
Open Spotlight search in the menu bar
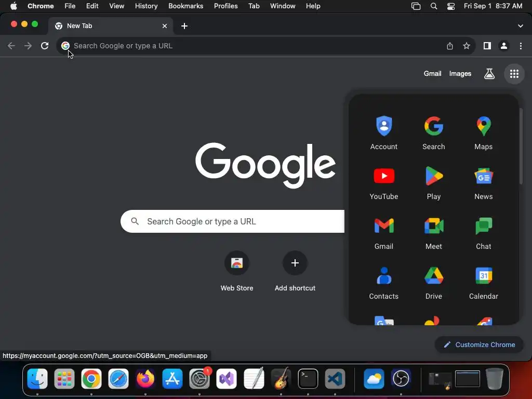tap(434, 6)
